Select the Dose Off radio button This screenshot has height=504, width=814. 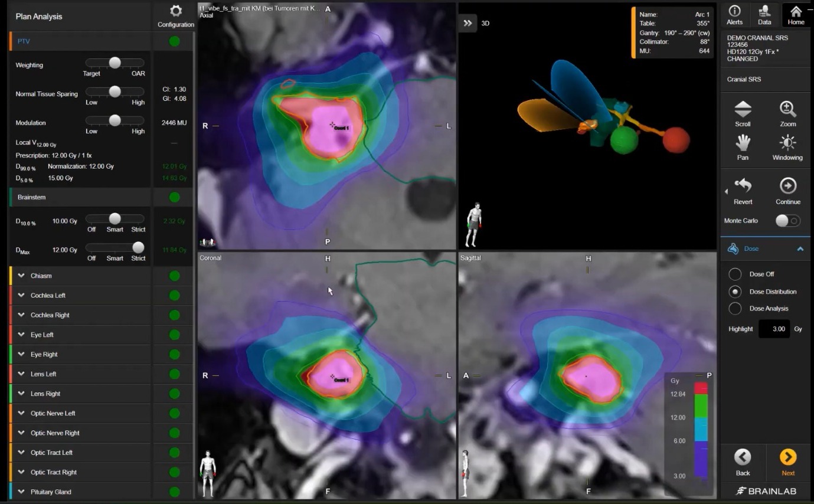735,274
